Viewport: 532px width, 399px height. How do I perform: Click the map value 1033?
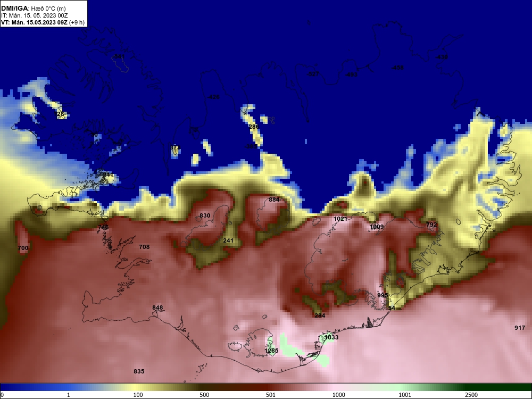(x=331, y=337)
